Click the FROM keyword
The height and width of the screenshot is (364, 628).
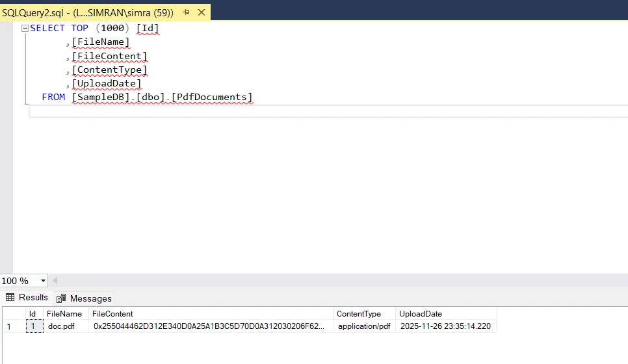53,97
